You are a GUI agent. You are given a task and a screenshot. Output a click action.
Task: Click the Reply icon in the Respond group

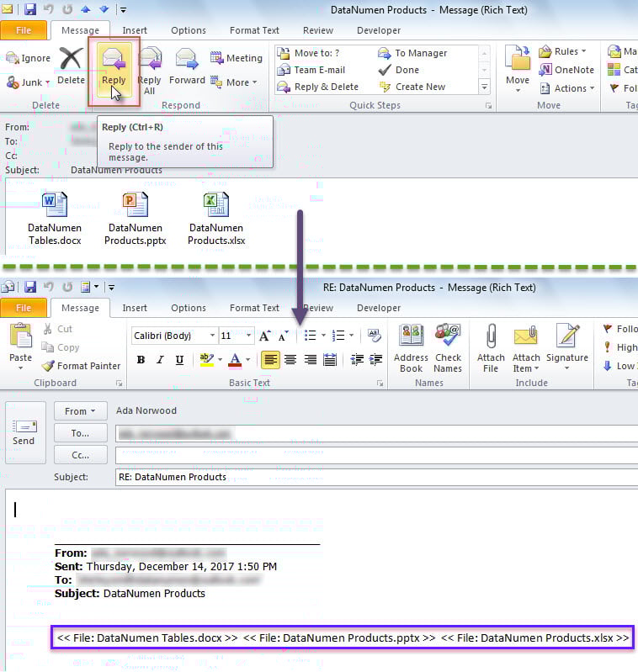click(114, 71)
